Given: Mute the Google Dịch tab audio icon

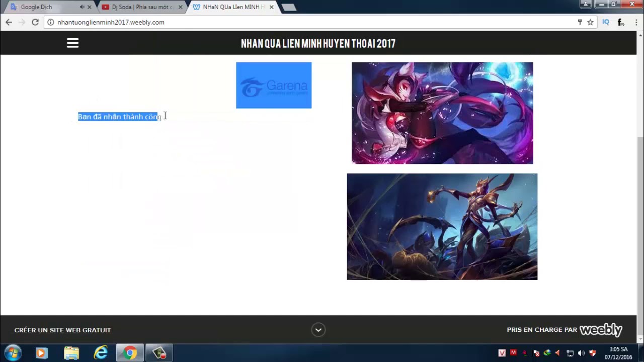Looking at the screenshot, I should tap(82, 7).
